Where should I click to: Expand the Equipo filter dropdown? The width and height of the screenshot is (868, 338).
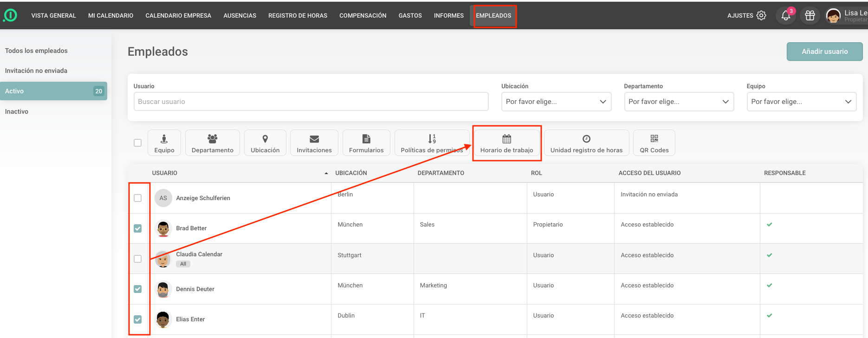pos(801,102)
